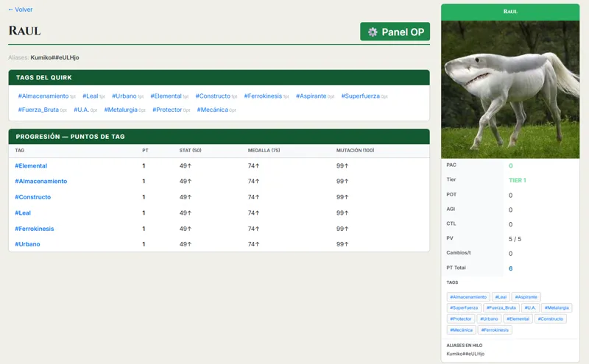The width and height of the screenshot is (589, 364).
Task: Click the PAC value 0
Action: (x=510, y=165)
